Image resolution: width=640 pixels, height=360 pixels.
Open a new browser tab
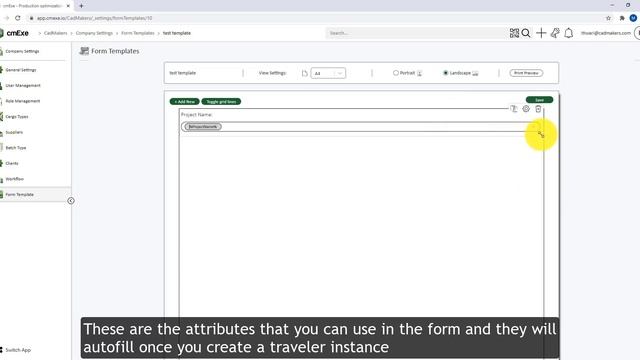[81, 6]
